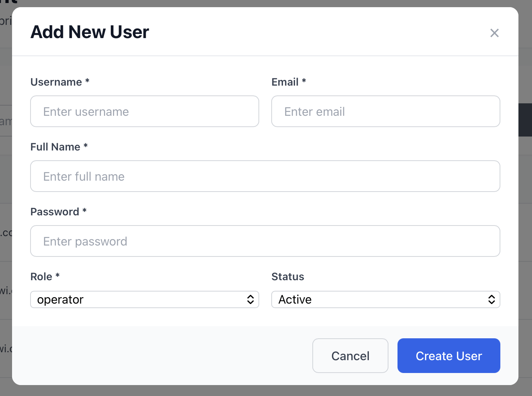The image size is (532, 396).
Task: Click the Add New User heading
Action: click(90, 32)
